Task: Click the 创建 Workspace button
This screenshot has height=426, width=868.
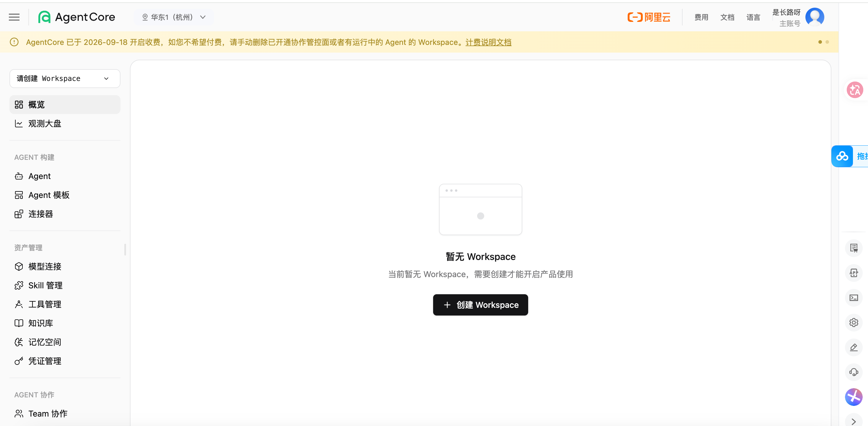Action: (x=480, y=305)
